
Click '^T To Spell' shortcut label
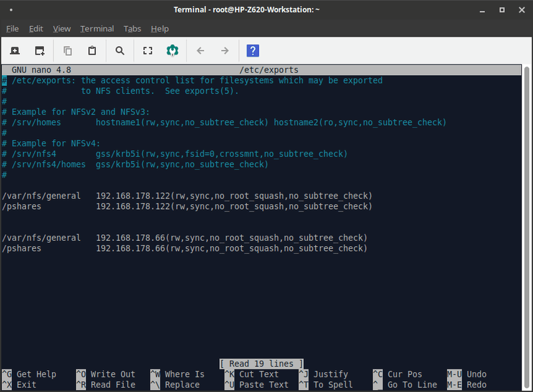pos(326,385)
